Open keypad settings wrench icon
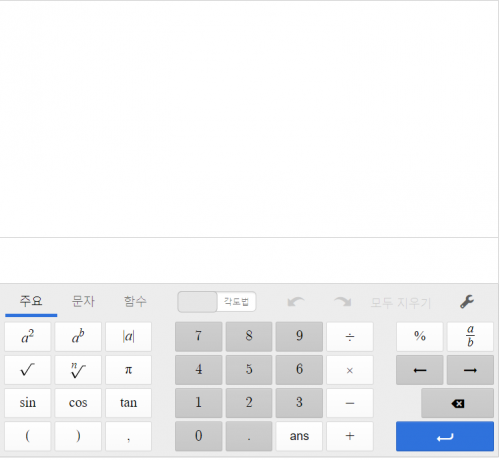This screenshot has width=500, height=460. [467, 302]
